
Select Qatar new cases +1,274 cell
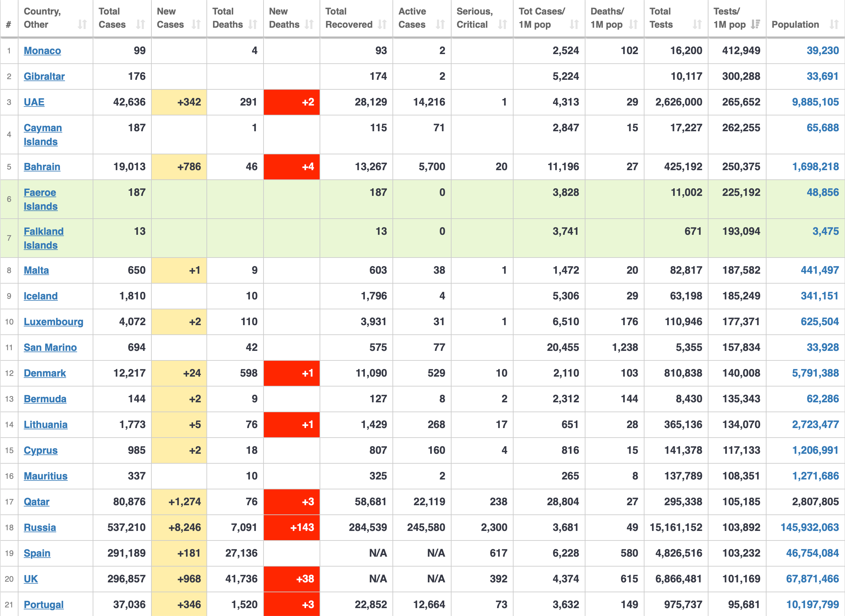click(x=179, y=502)
